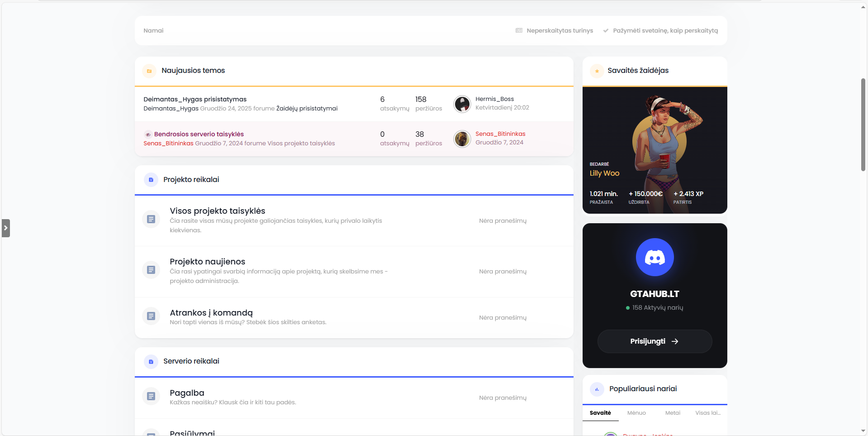Click Deimantas_Hygas author name under topic
The image size is (868, 436).
click(x=171, y=109)
